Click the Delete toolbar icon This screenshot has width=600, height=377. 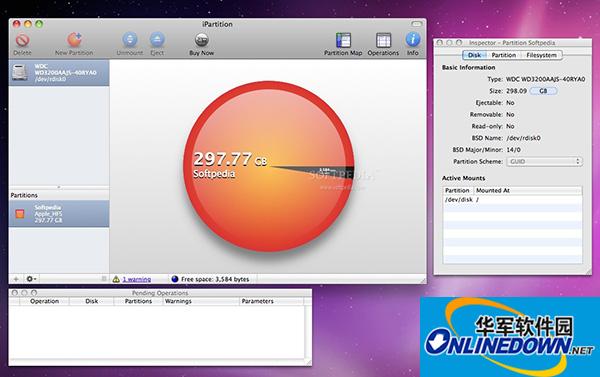coord(22,40)
